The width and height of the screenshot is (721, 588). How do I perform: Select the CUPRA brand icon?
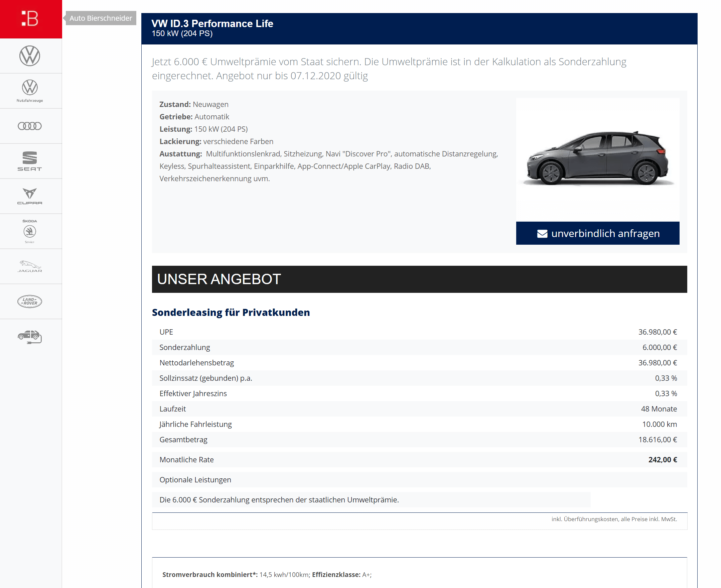[x=30, y=197]
